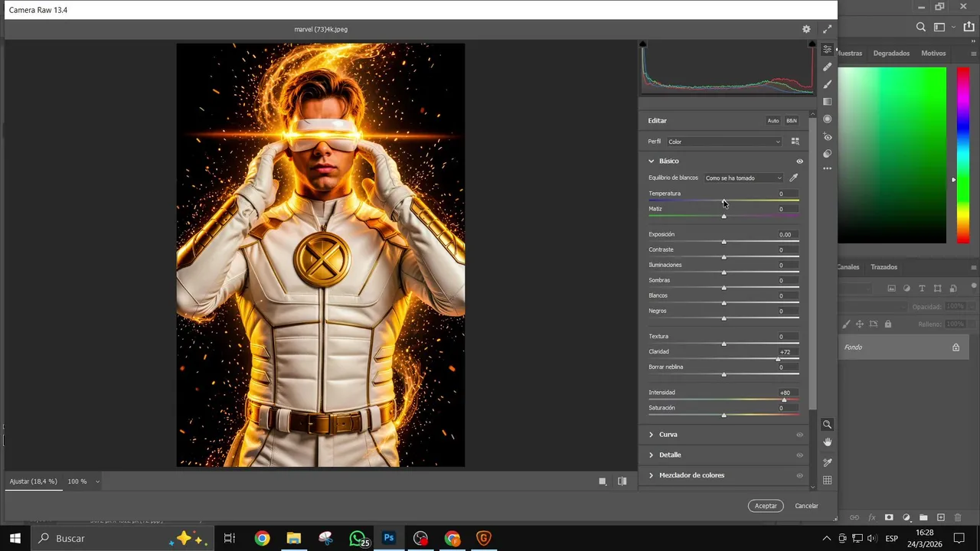Viewport: 980px width, 551px height.
Task: Expand the Mezclador de colores section
Action: coord(652,475)
